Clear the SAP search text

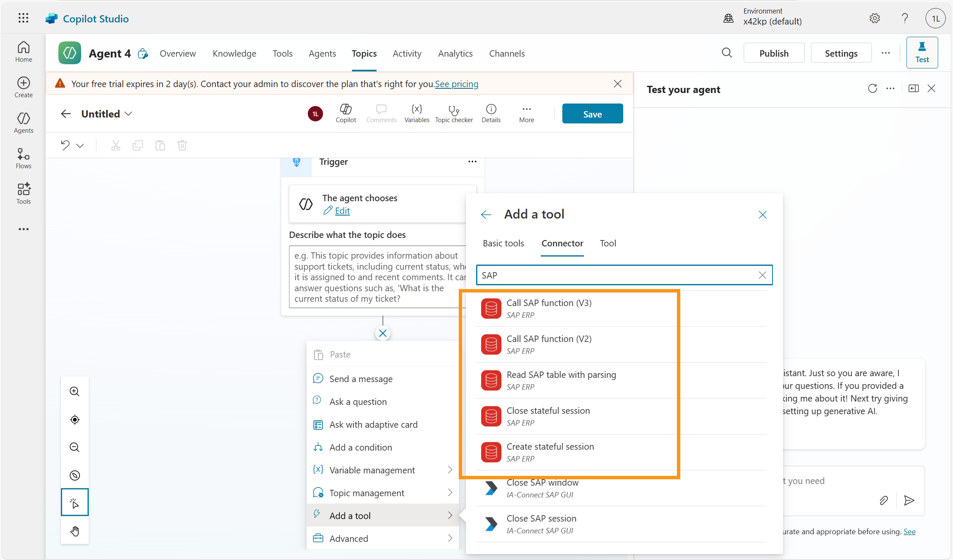[x=762, y=275]
